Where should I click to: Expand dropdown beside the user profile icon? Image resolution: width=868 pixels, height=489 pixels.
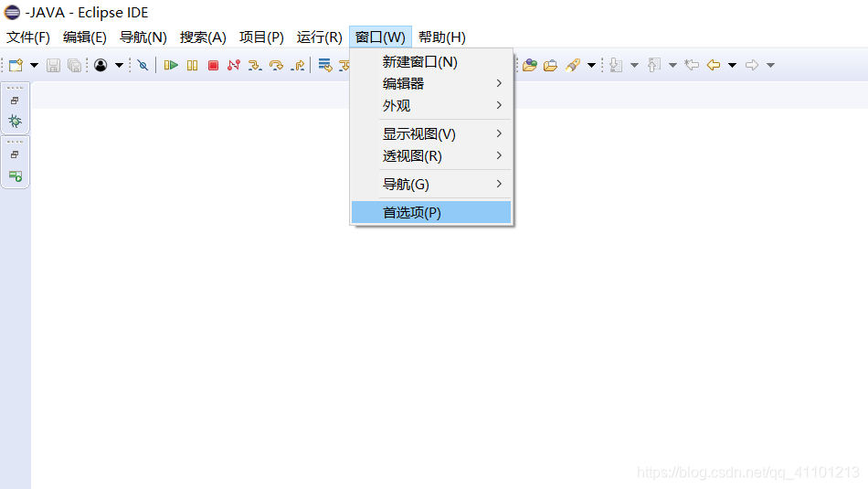[x=119, y=65]
